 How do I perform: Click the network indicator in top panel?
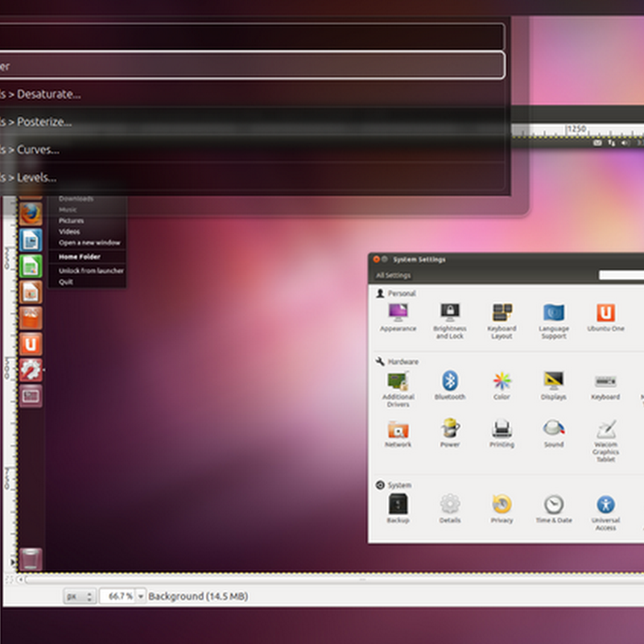pyautogui.click(x=612, y=143)
